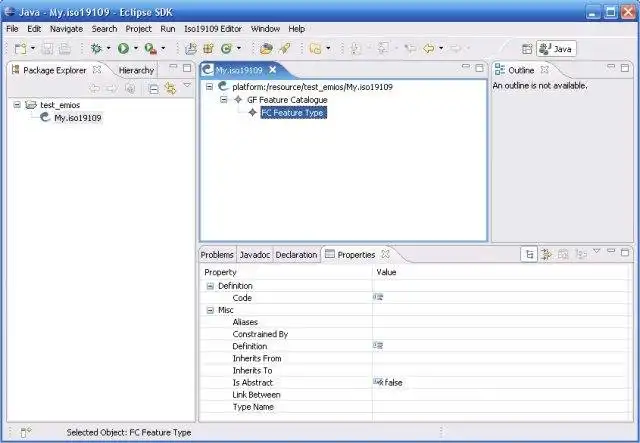
Task: Click the New Java Package icon
Action: [x=209, y=49]
